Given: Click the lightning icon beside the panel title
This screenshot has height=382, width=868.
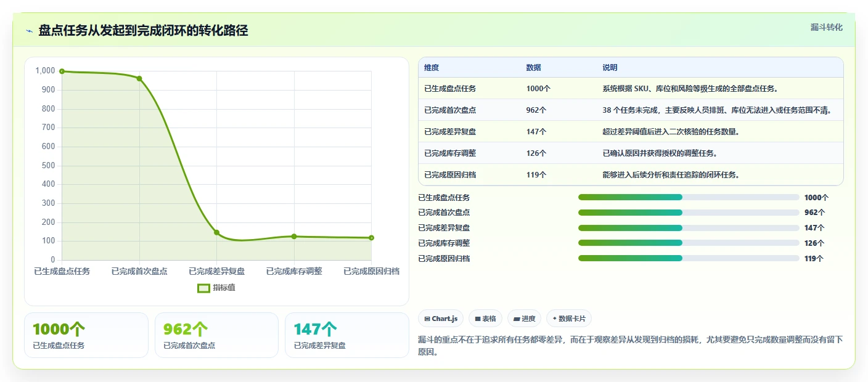Looking at the screenshot, I should click(29, 31).
